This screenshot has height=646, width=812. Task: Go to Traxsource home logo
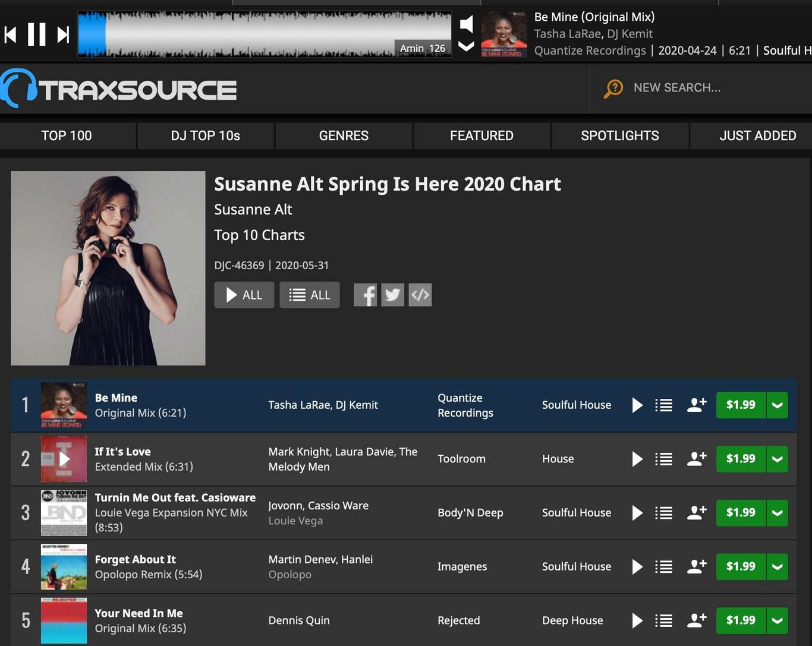click(118, 89)
